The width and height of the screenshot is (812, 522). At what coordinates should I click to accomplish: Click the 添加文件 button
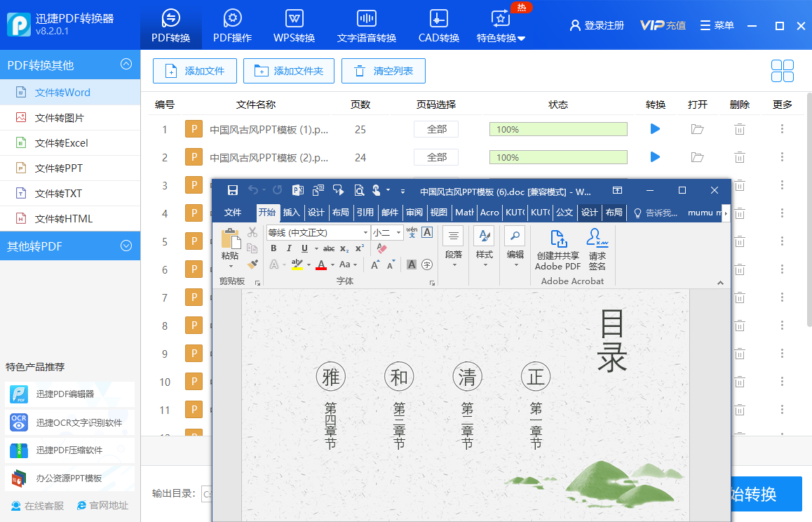pyautogui.click(x=195, y=71)
